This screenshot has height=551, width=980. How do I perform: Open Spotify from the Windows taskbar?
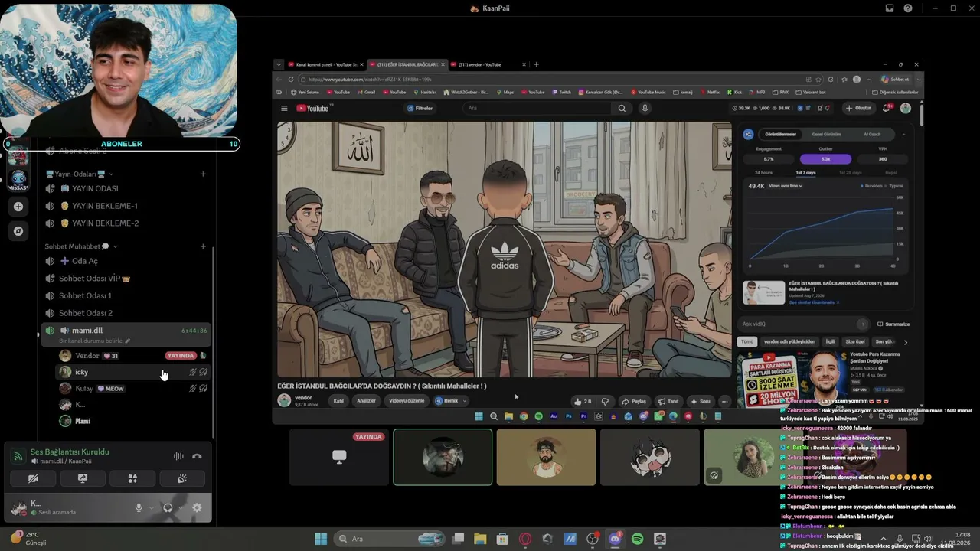[638, 539]
